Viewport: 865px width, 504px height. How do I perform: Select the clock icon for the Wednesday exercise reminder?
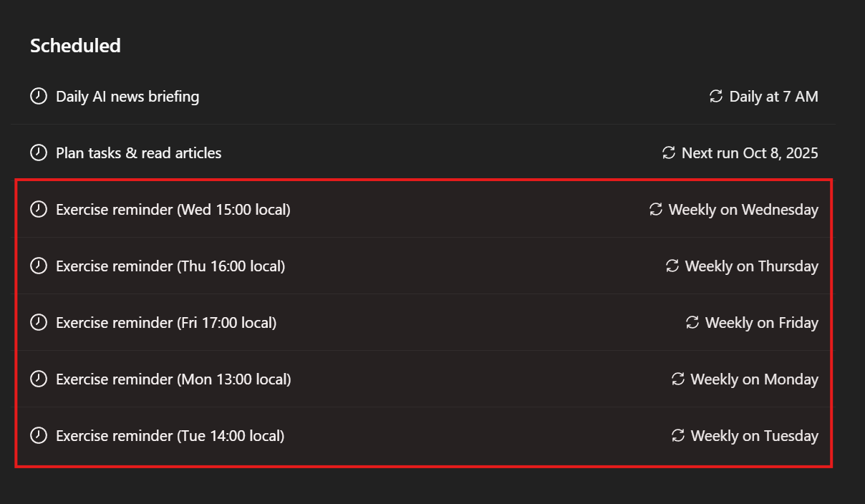coord(39,208)
